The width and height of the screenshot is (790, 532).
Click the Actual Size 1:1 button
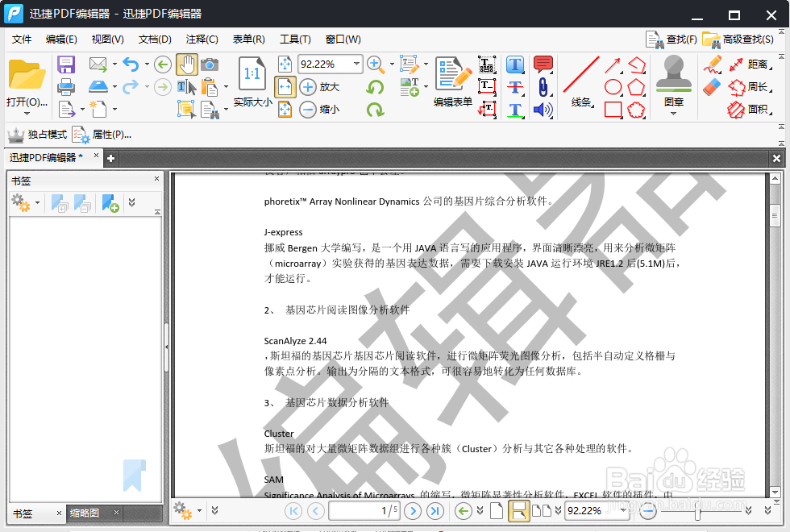[x=252, y=82]
